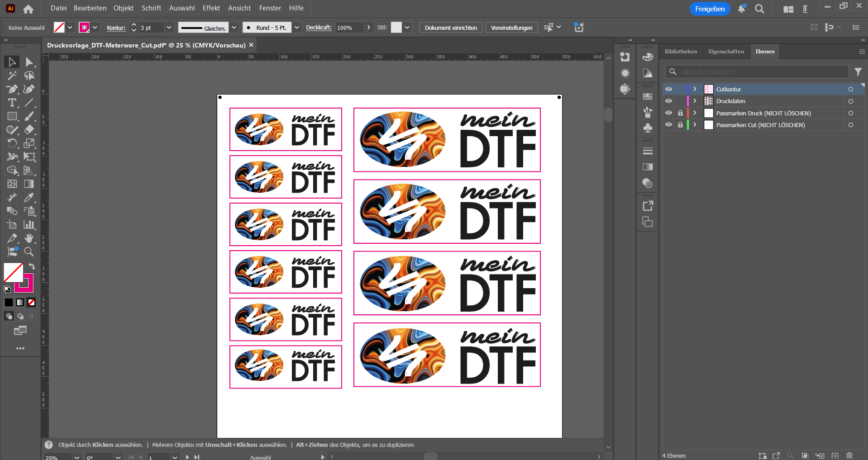Viewport: 868px width, 460px height.
Task: Pick the Type tool
Action: 12,103
